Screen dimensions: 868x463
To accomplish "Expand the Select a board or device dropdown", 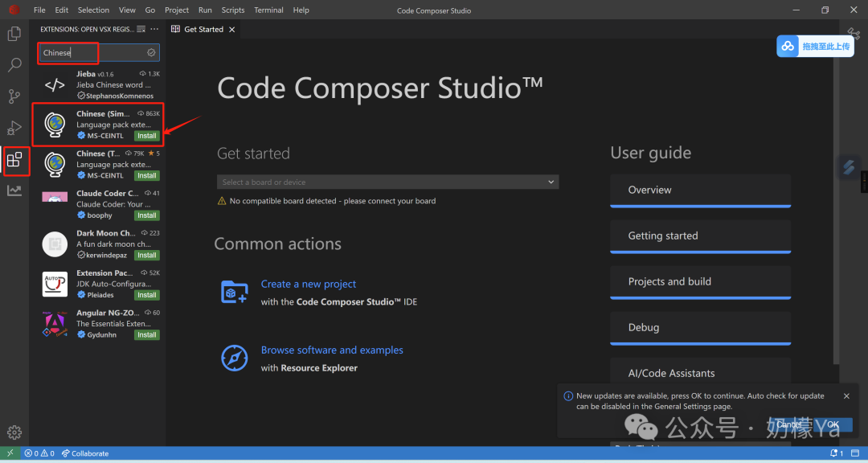I will [x=387, y=182].
